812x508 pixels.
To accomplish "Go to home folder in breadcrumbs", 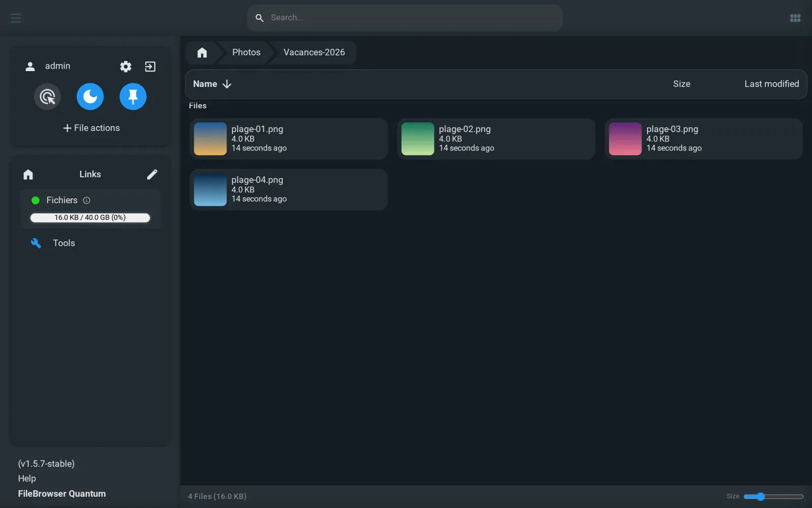I will point(202,52).
